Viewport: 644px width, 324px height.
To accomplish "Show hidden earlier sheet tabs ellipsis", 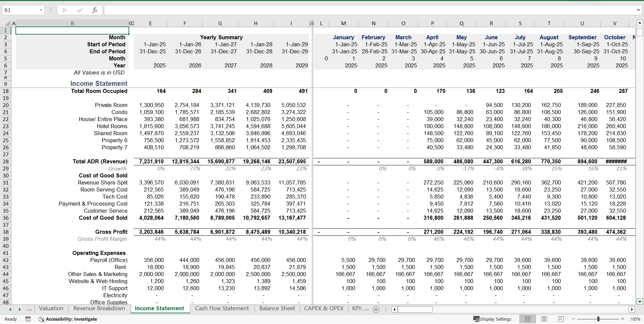I will (x=30, y=309).
